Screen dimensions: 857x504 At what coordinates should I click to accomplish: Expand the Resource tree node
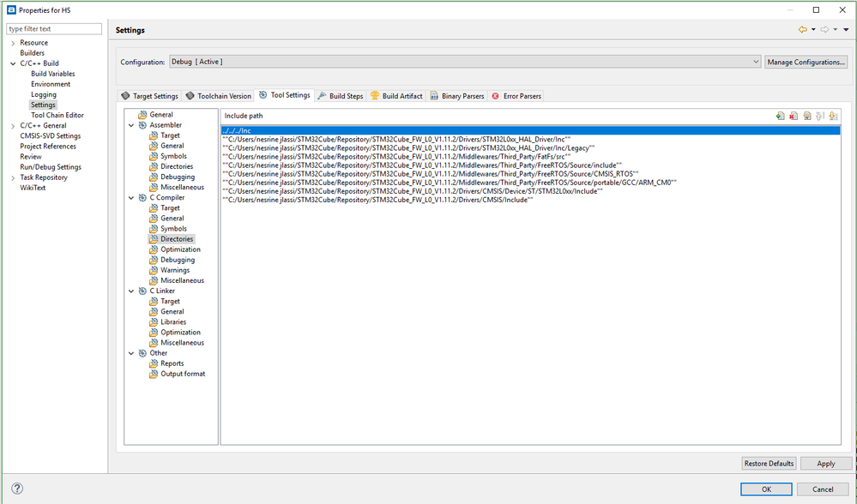13,43
